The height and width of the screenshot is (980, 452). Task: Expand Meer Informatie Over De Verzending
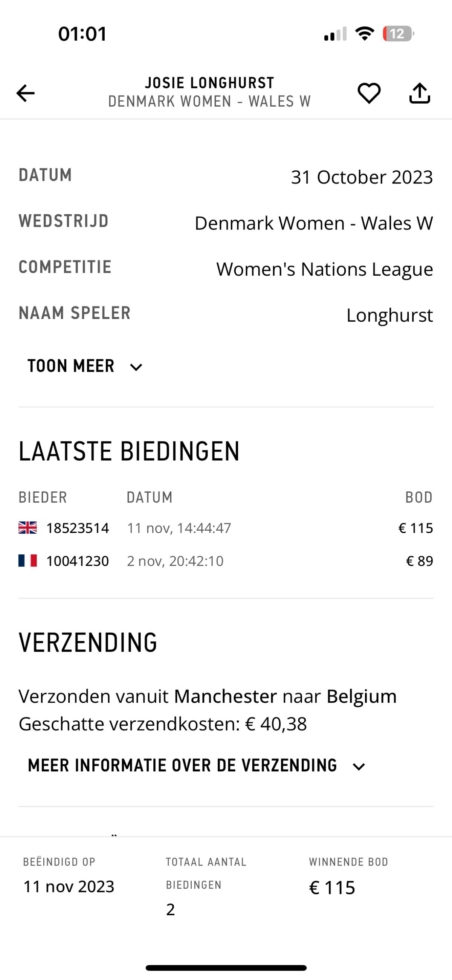click(183, 765)
